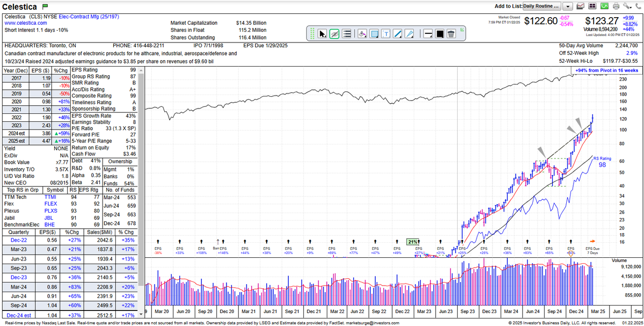
Task: Click the EPS Rating 99 value
Action: [132, 70]
